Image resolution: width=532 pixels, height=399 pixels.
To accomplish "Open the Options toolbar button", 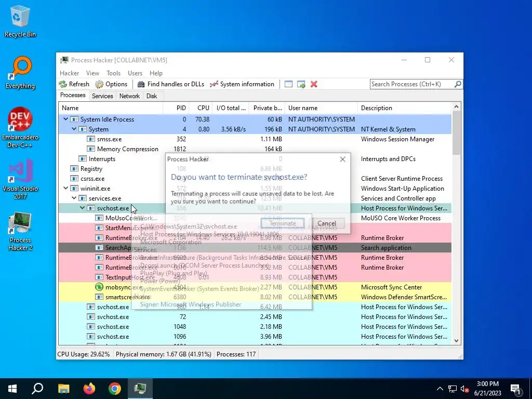I will [x=111, y=84].
